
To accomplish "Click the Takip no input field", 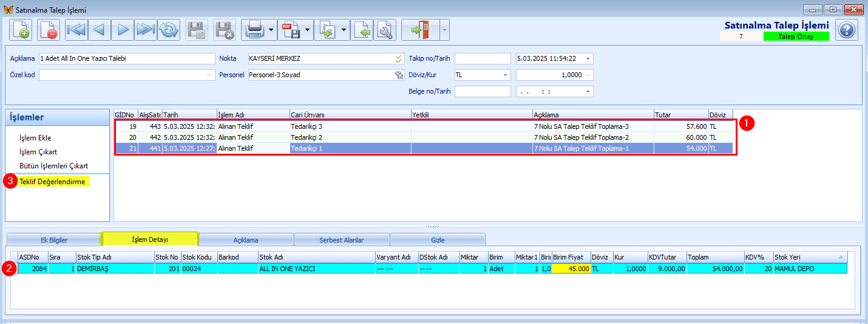I will tap(483, 58).
